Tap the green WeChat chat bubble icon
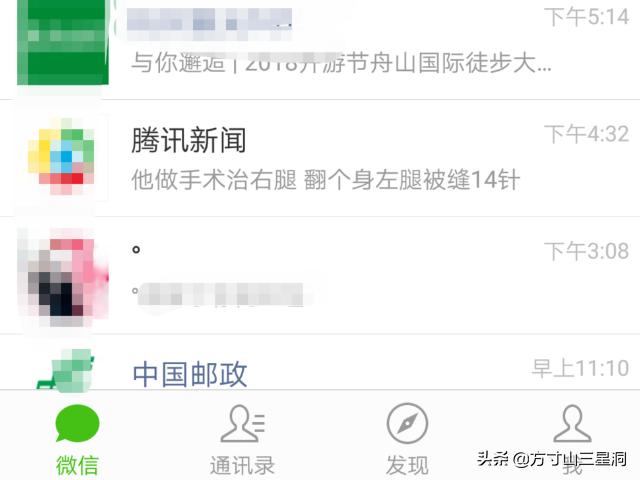The height and width of the screenshot is (480, 640). (x=77, y=424)
